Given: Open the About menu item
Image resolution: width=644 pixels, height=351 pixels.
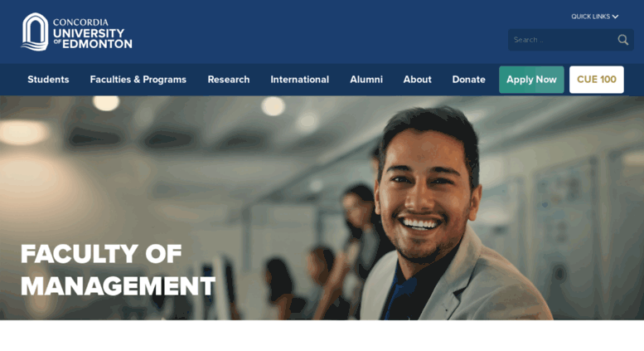Looking at the screenshot, I should click(x=417, y=80).
